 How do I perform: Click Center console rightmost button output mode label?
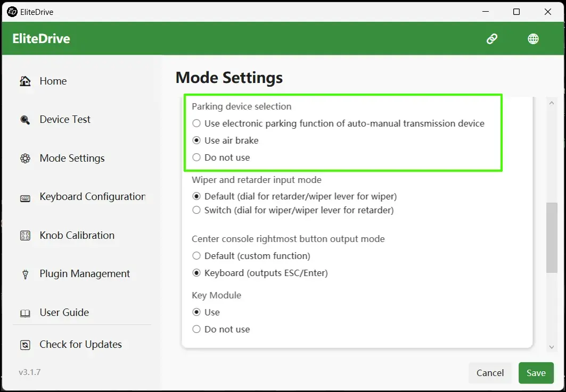tap(288, 239)
